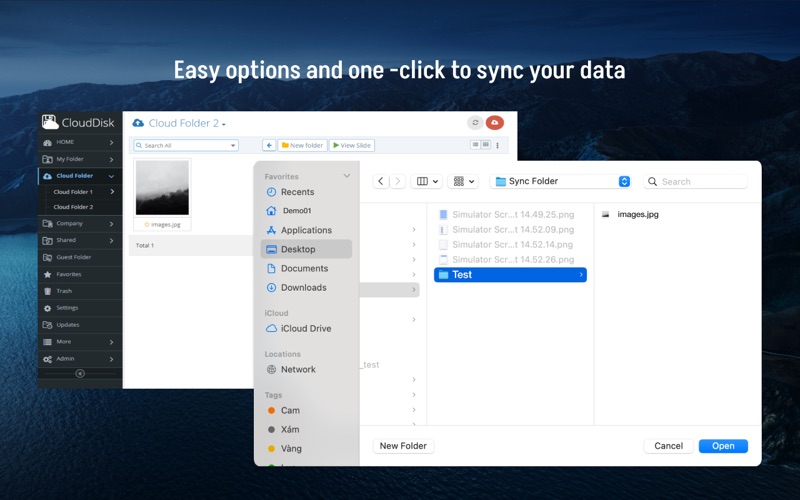Start View Slide in CloudDisk
The image size is (800, 500).
point(352,145)
